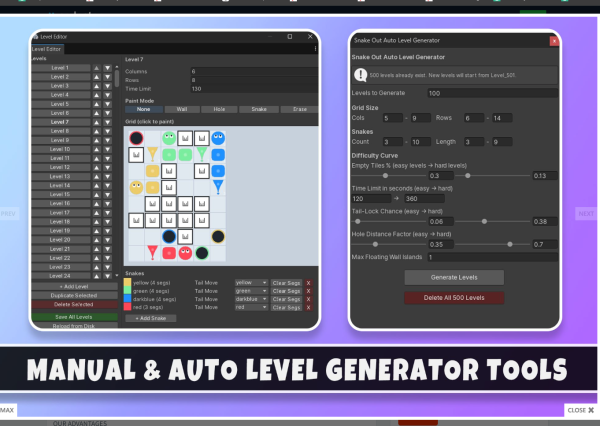Go to the NEXT image

pyautogui.click(x=586, y=214)
